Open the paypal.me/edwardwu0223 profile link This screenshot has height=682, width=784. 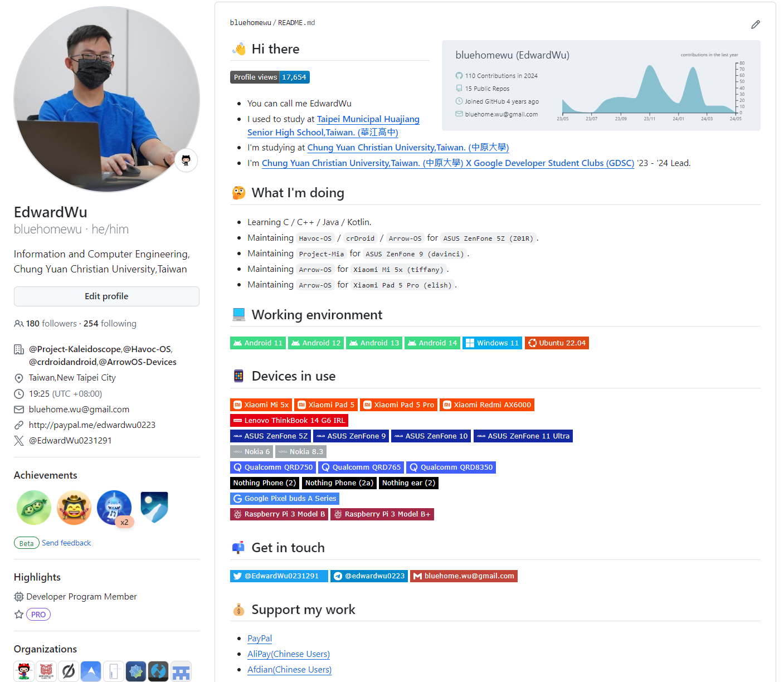(92, 425)
